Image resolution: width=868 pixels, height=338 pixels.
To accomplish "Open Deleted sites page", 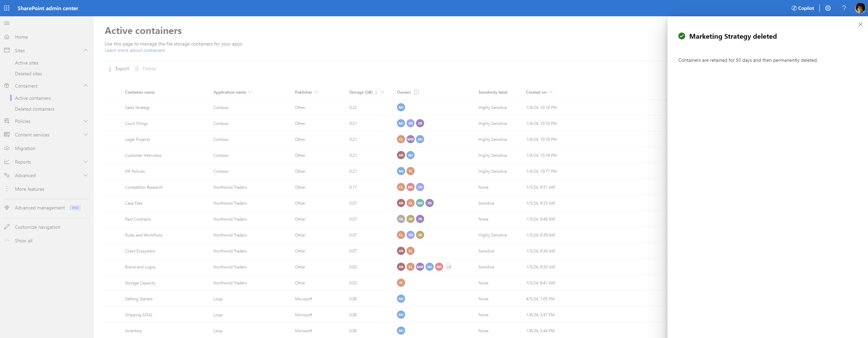I will click(x=29, y=74).
